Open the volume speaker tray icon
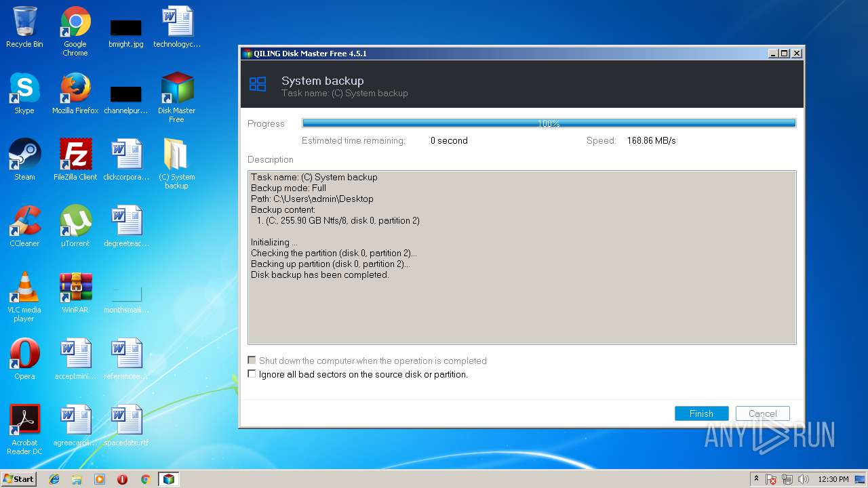 [x=804, y=479]
